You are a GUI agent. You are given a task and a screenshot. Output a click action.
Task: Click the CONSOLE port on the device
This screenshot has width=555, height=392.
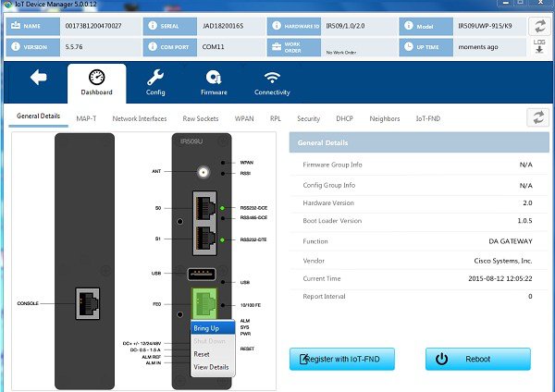coord(88,303)
